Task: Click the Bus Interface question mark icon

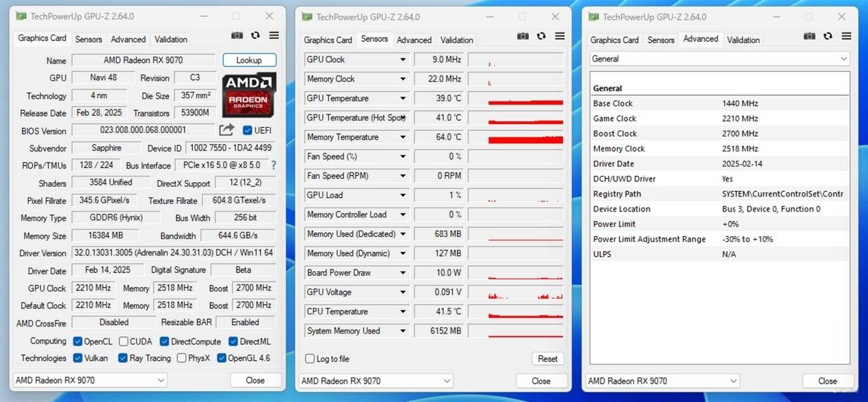Action: click(x=274, y=165)
